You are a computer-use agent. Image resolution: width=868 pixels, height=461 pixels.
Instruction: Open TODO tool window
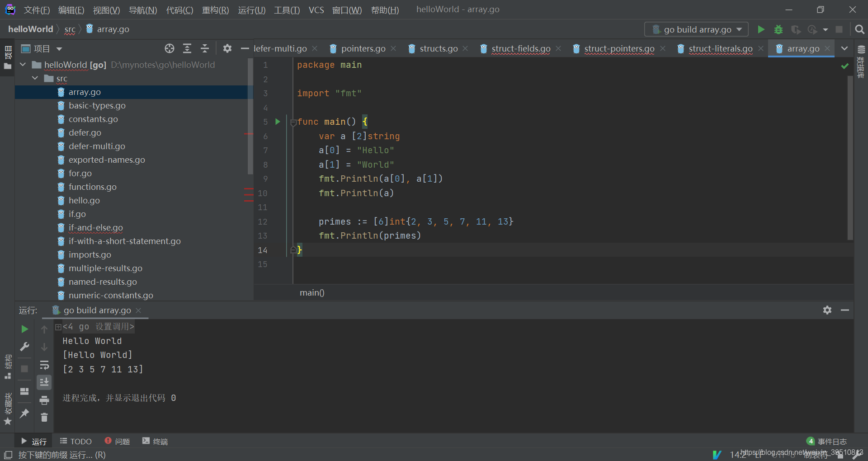click(75, 441)
